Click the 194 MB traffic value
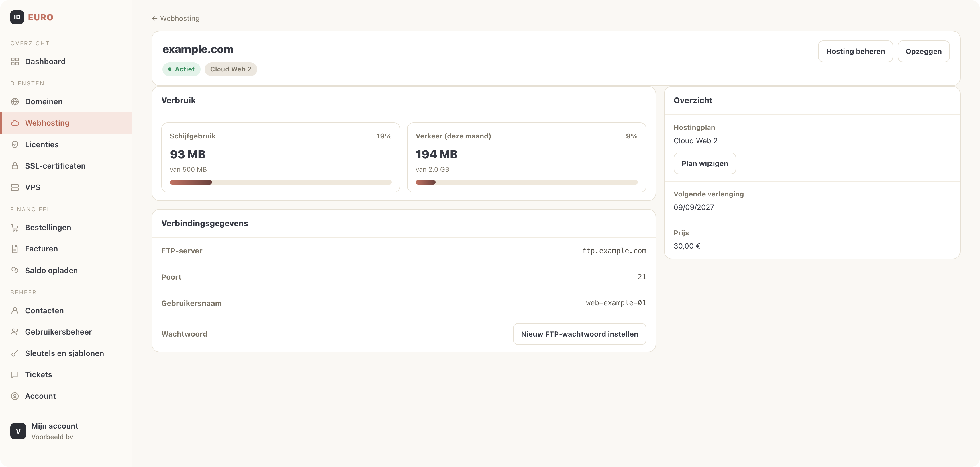 pyautogui.click(x=436, y=154)
